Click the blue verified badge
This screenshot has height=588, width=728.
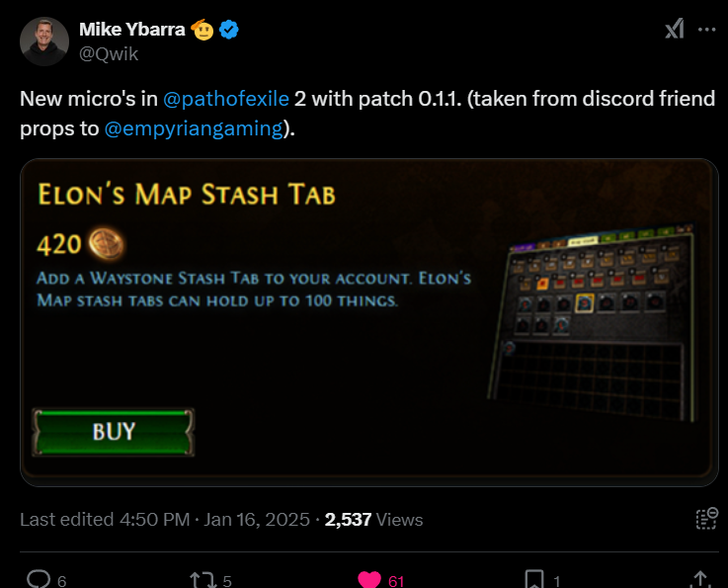pos(229,30)
